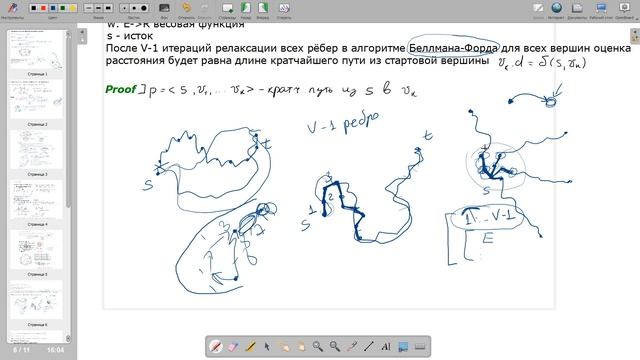Click the 16:04 clock display
Viewport: 640px width, 360px height.
pyautogui.click(x=56, y=350)
